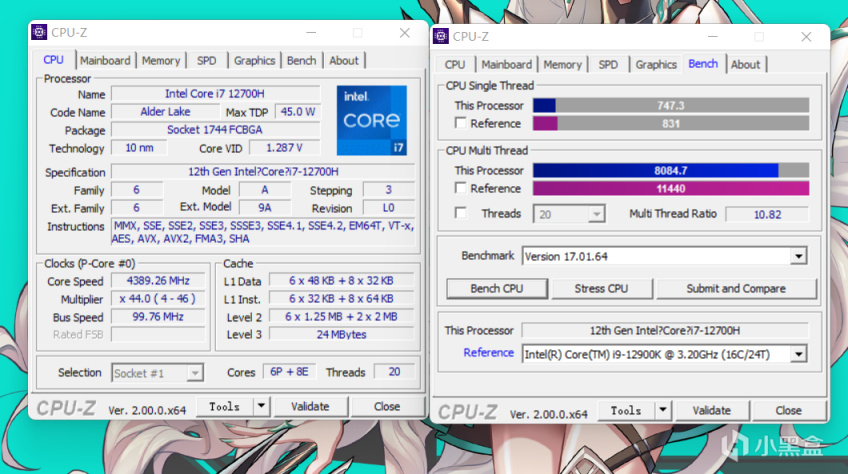
Task: Select the Bench tab in right window
Action: click(703, 63)
